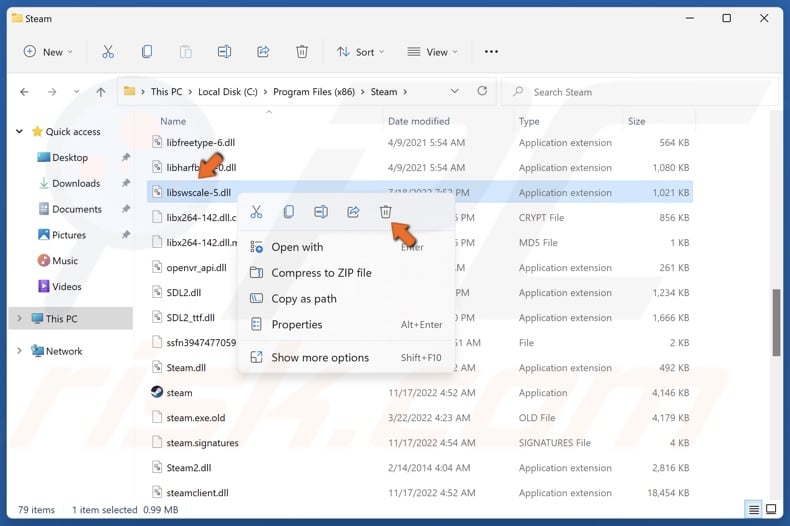The width and height of the screenshot is (790, 526).
Task: Open the View dropdown menu
Action: click(x=432, y=51)
